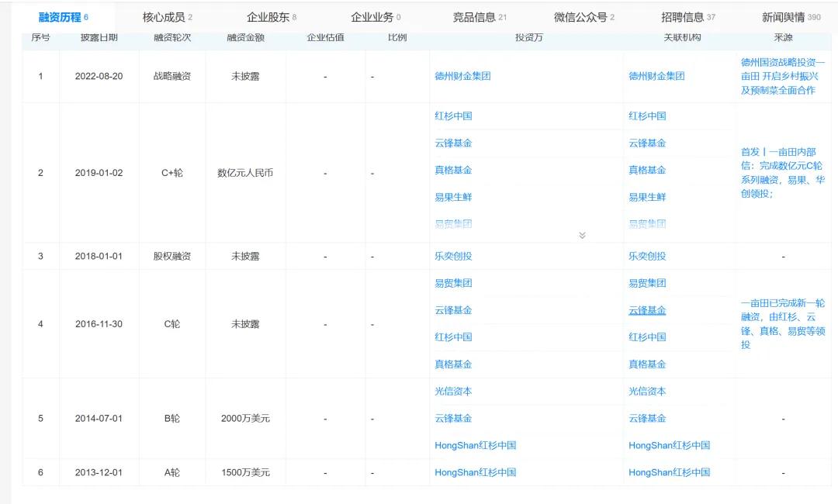Click 真格基金 investor in the C+轮 row
838x504 pixels.
point(453,170)
